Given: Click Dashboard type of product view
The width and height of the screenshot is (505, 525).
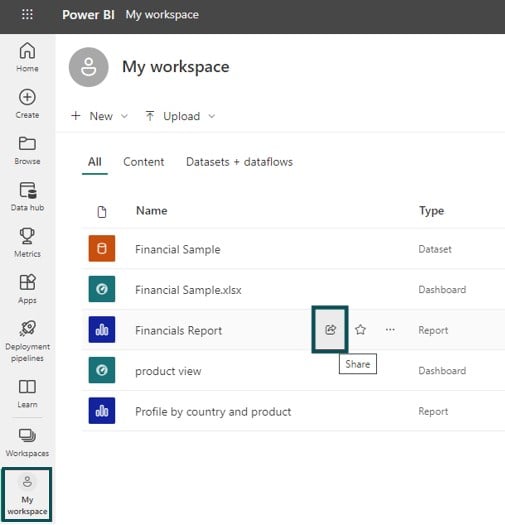Looking at the screenshot, I should [x=442, y=371].
